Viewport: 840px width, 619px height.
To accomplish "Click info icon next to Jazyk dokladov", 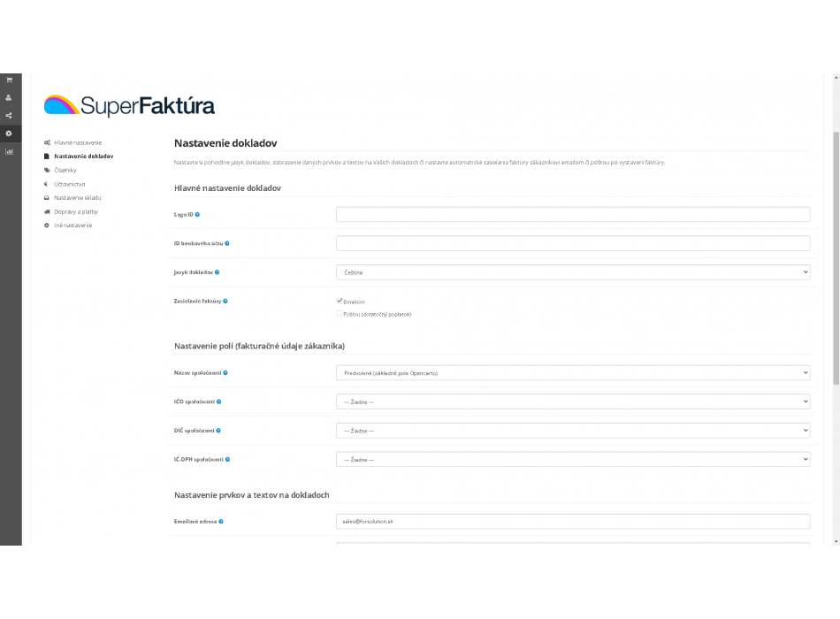I will click(217, 272).
